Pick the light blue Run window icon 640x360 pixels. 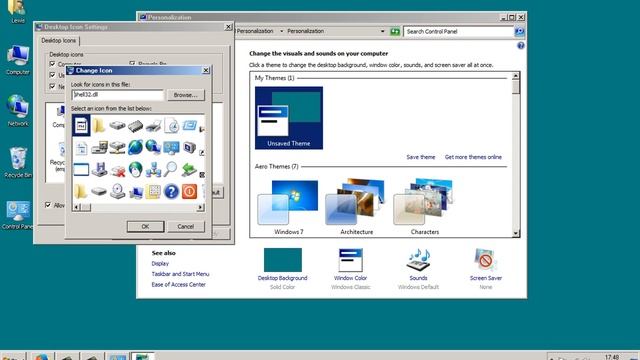click(x=189, y=125)
